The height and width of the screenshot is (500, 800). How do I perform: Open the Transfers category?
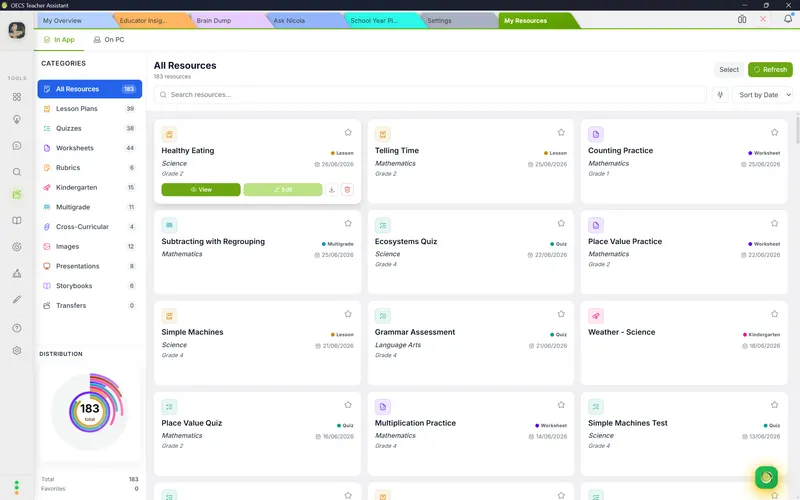(90, 306)
